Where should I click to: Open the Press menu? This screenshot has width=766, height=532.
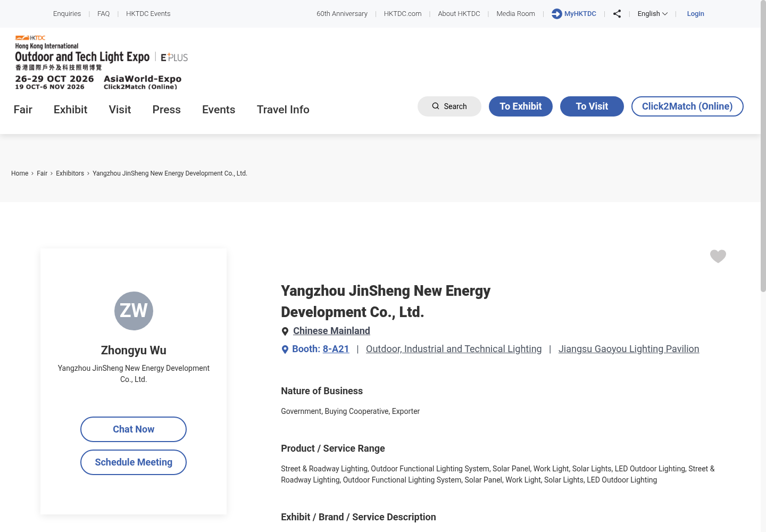(166, 110)
